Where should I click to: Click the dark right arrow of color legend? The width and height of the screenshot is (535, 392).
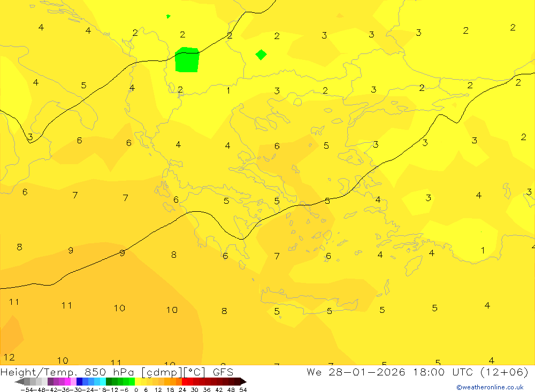click(x=243, y=382)
